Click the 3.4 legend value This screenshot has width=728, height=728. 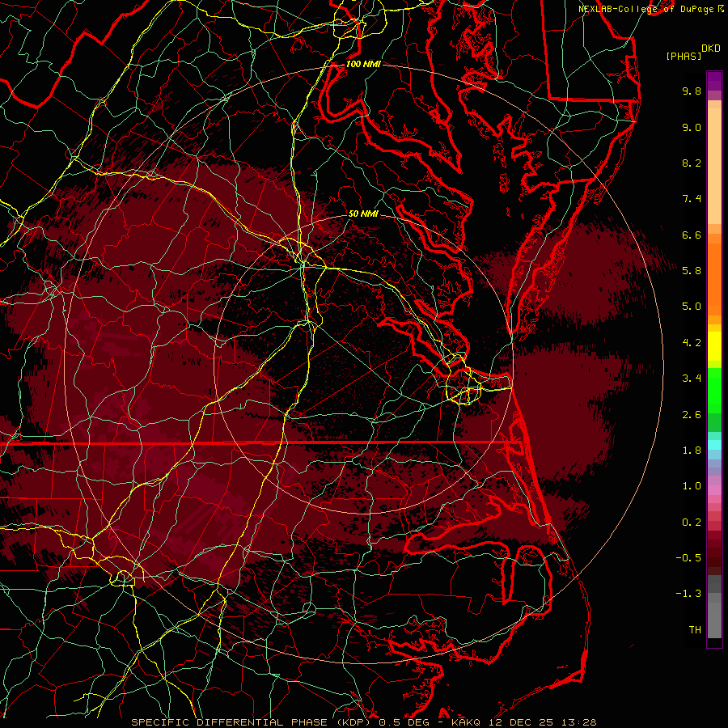pyautogui.click(x=692, y=379)
